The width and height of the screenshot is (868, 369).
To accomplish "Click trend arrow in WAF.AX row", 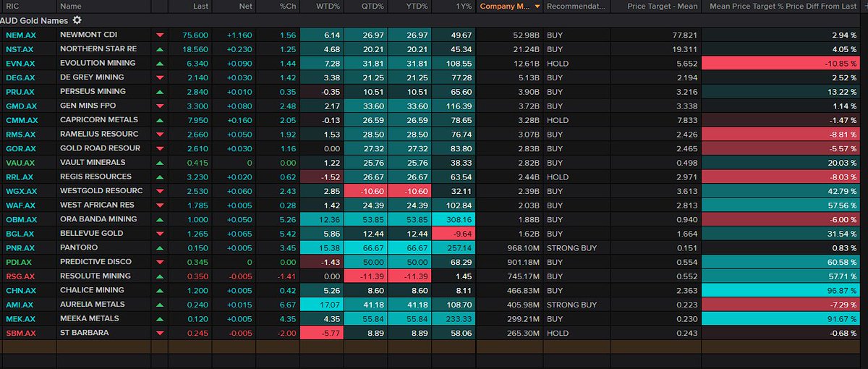I will (160, 205).
